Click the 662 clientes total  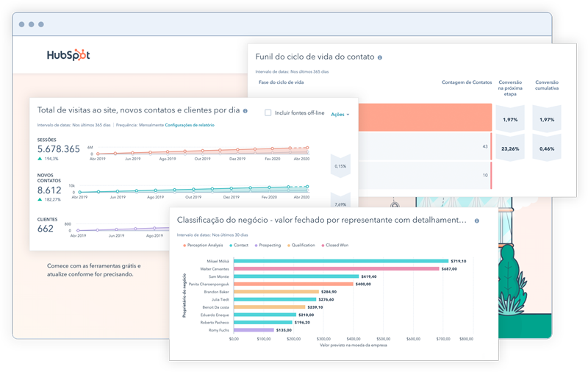click(x=46, y=229)
